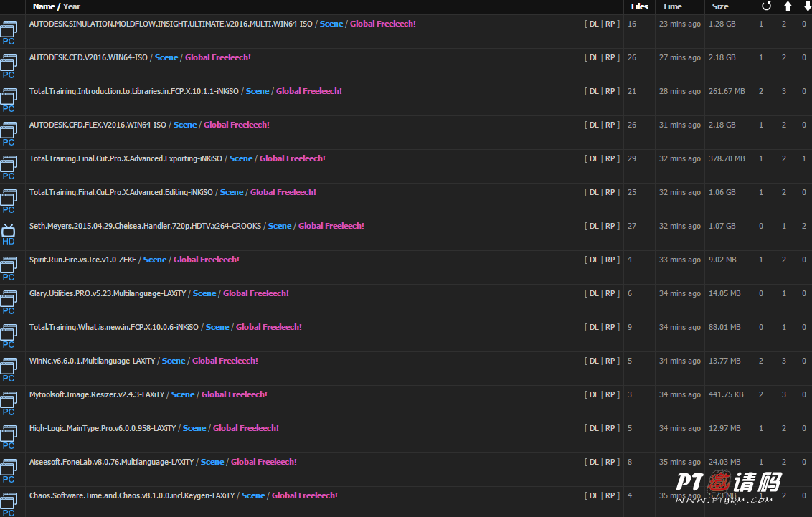Sort by seeders using the up arrow header icon
The width and height of the screenshot is (812, 517).
(x=788, y=6)
